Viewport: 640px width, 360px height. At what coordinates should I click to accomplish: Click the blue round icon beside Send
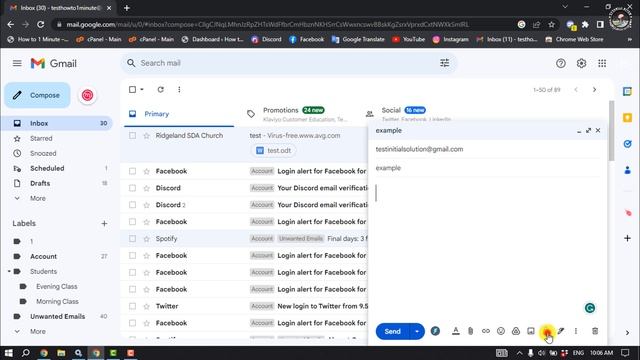point(435,331)
